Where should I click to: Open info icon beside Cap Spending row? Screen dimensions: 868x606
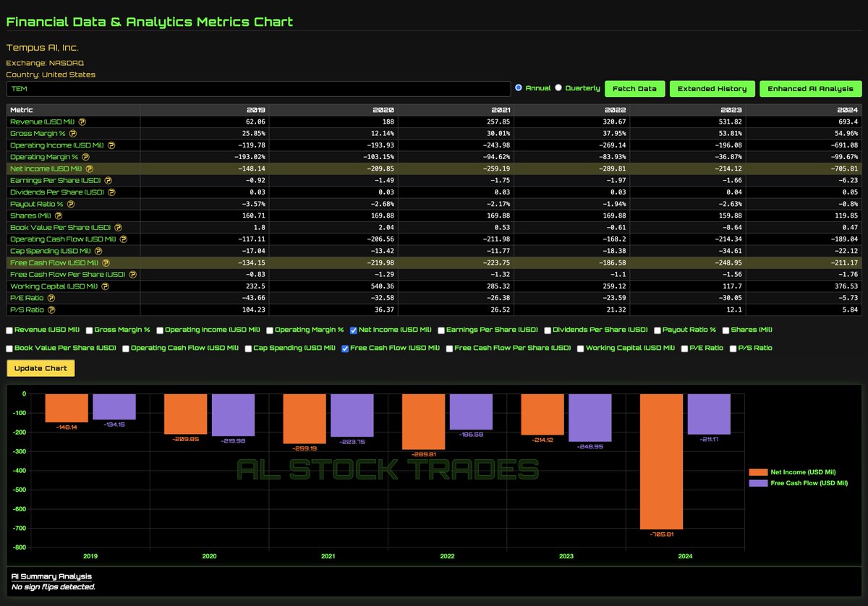99,250
